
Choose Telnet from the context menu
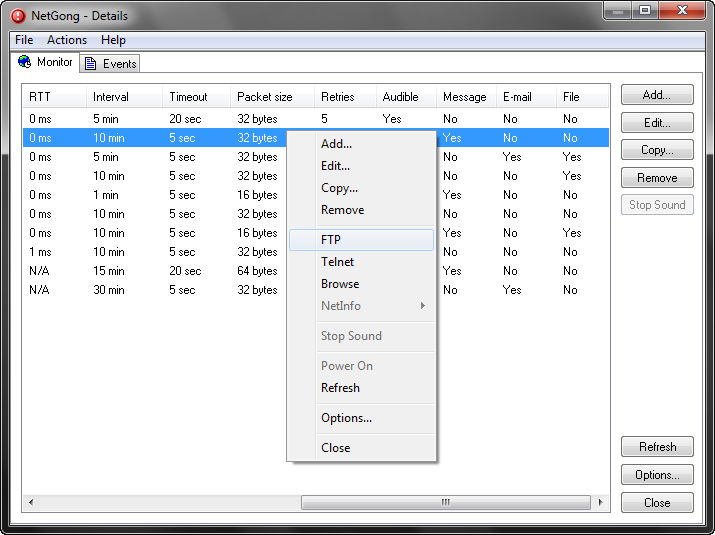337,262
